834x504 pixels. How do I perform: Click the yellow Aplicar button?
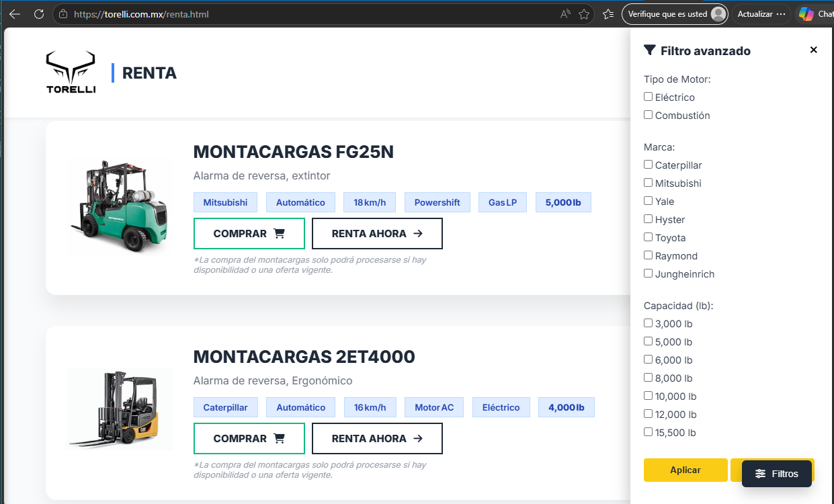click(x=685, y=470)
